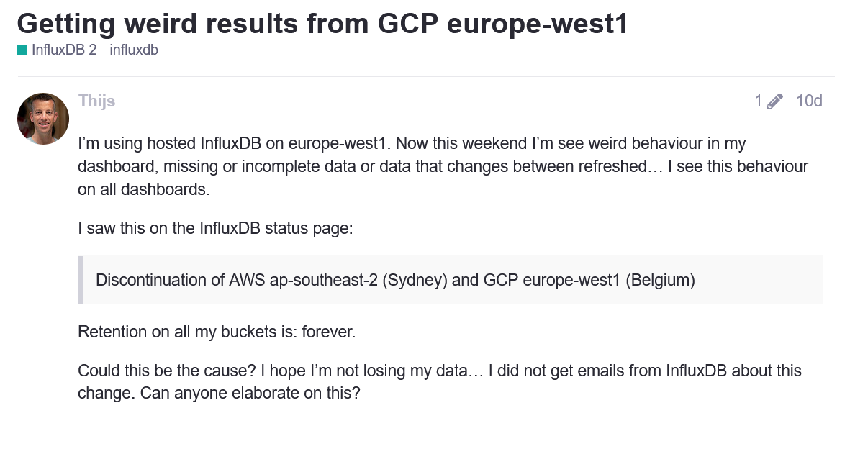Open the 10d post date link
Viewport: 868px width, 449px height.
(809, 101)
